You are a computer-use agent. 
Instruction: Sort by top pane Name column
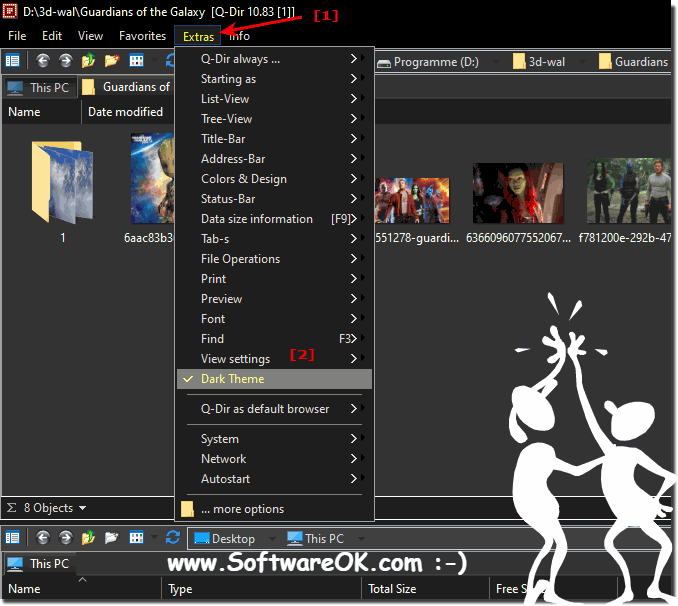coord(42,112)
